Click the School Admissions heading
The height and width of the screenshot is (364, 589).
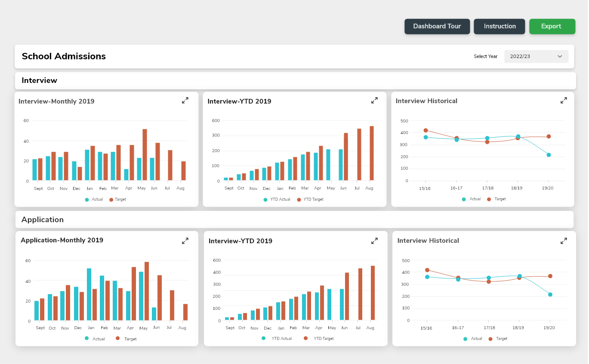(64, 56)
